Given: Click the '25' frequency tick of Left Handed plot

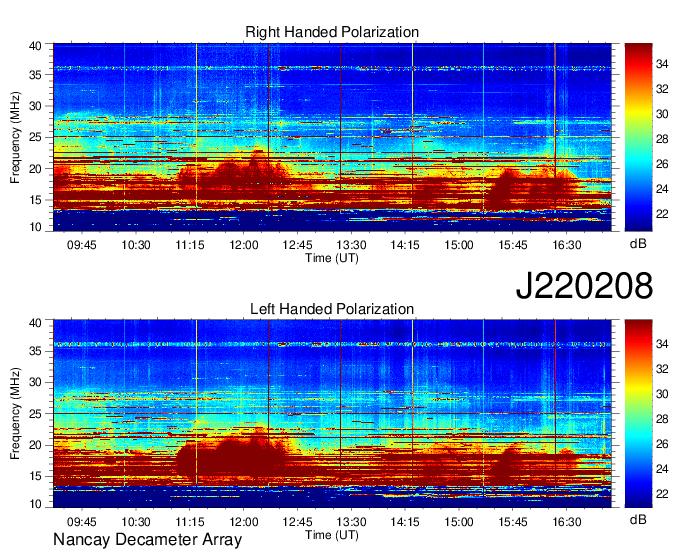Looking at the screenshot, I should point(35,414).
